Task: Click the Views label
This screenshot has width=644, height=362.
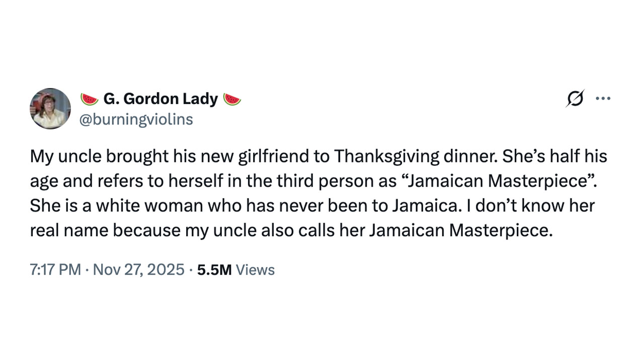Action: pos(255,270)
